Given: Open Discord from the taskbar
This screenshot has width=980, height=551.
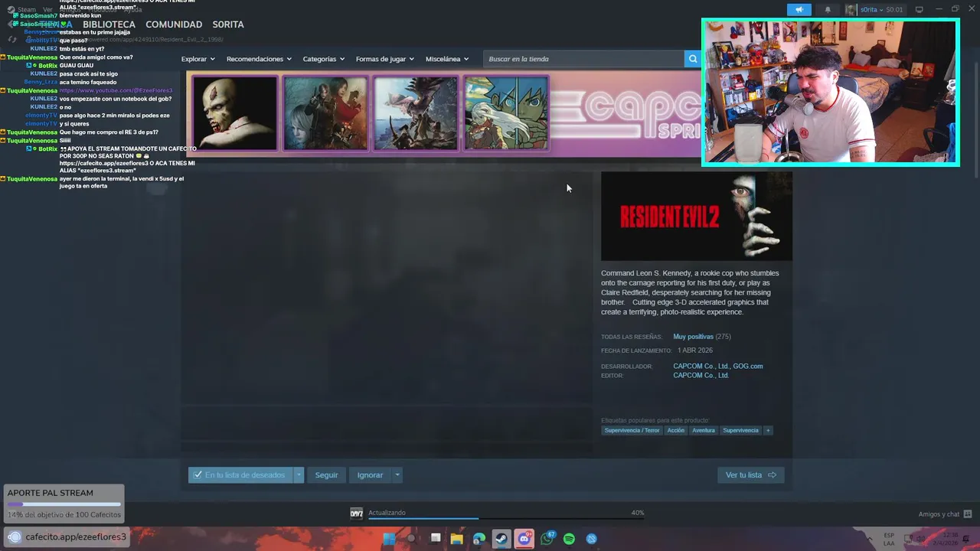Looking at the screenshot, I should [x=524, y=539].
